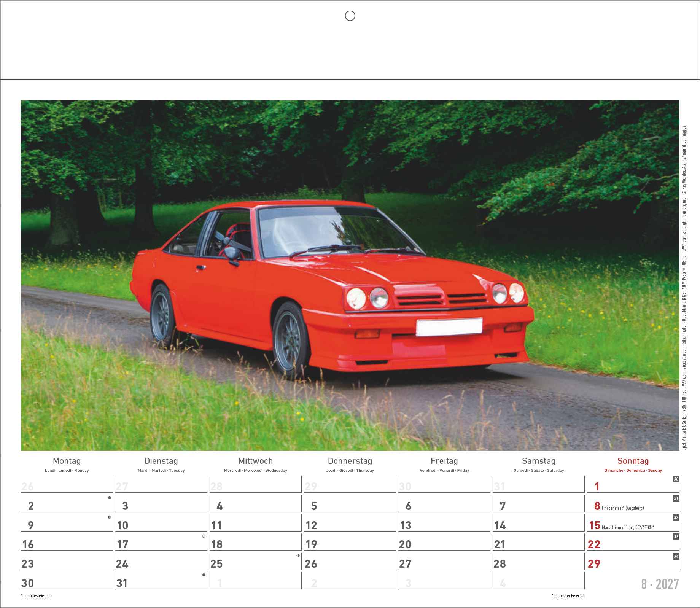Select Tuesday date 17

pos(123,544)
